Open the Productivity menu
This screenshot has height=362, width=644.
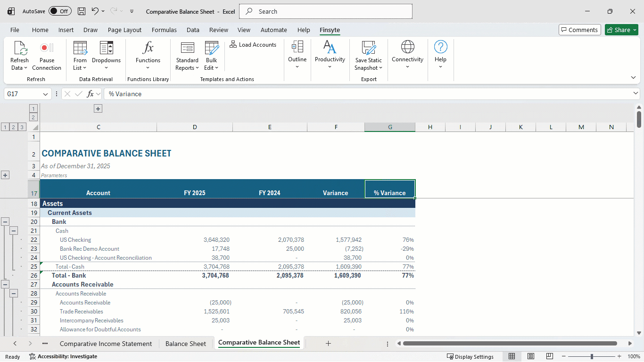(x=330, y=55)
